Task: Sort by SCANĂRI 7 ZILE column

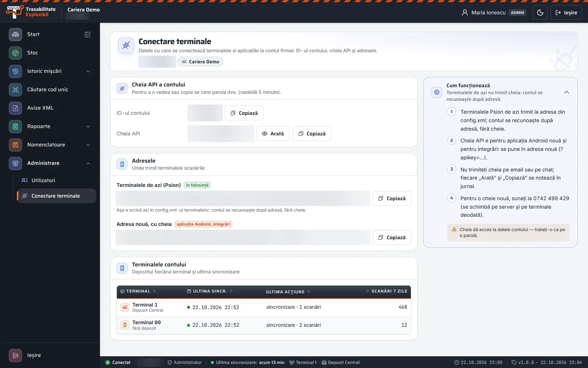Action: (x=386, y=291)
